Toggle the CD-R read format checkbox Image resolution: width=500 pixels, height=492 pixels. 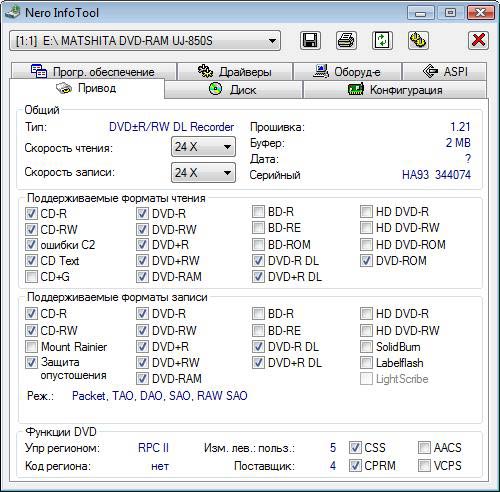(x=31, y=213)
